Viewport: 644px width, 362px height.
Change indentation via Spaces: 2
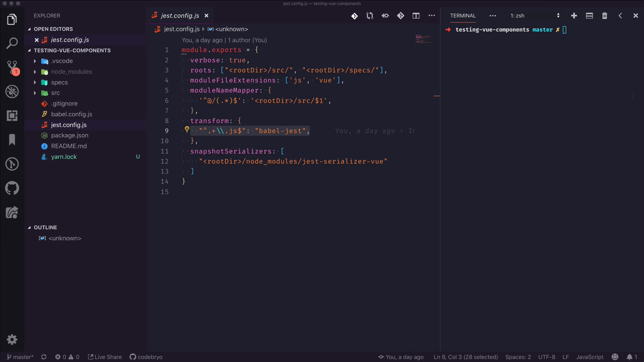pyautogui.click(x=518, y=357)
